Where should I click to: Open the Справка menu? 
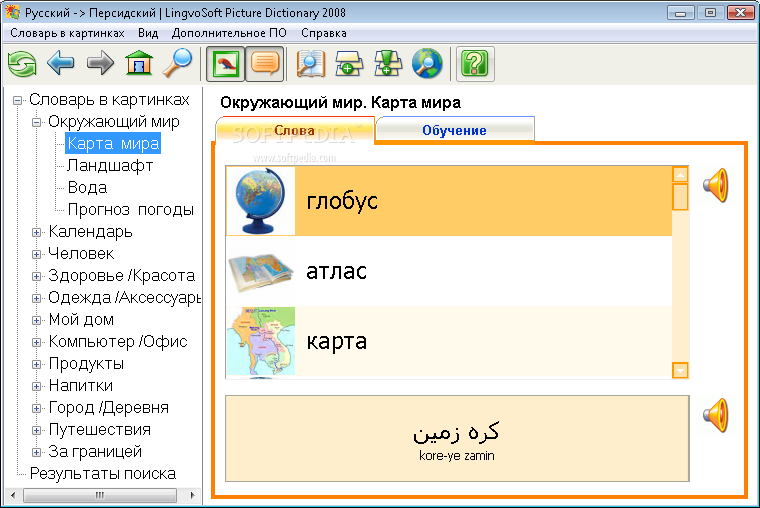(324, 33)
